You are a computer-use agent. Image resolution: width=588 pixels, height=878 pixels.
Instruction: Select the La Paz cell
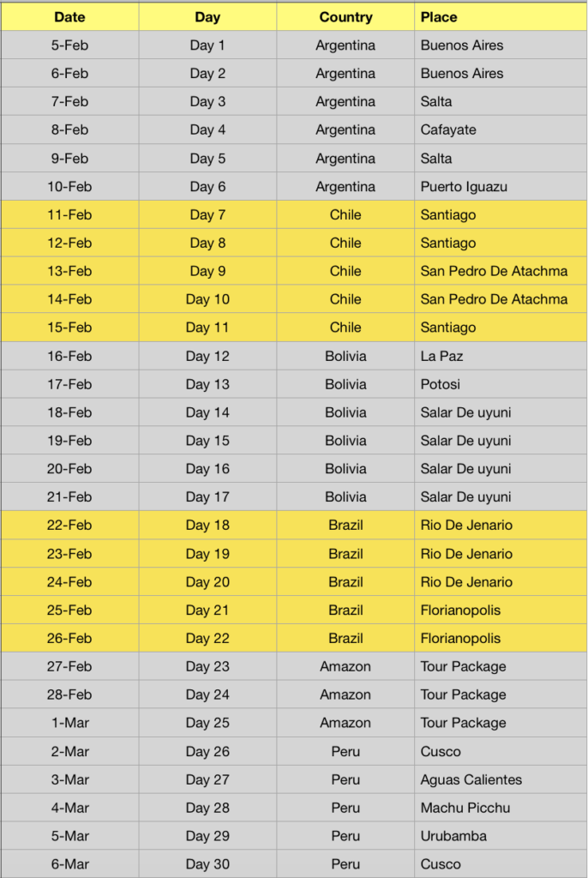(501, 356)
